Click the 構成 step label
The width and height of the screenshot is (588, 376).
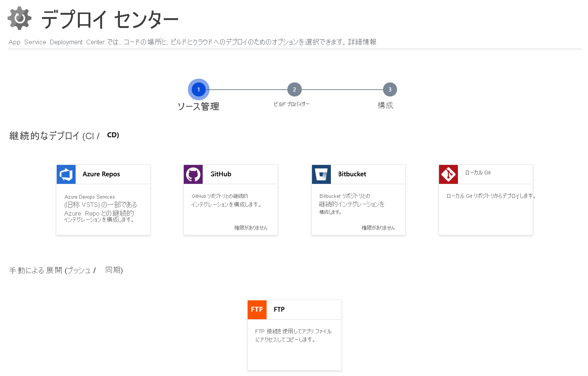[385, 105]
